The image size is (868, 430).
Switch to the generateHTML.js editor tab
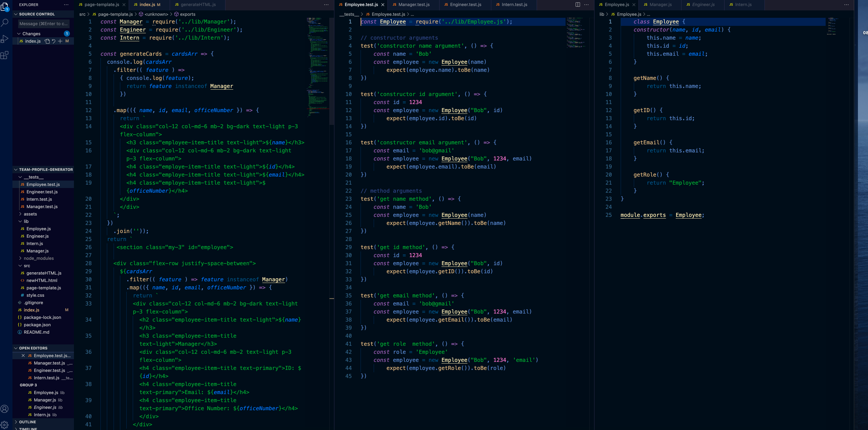pos(198,5)
